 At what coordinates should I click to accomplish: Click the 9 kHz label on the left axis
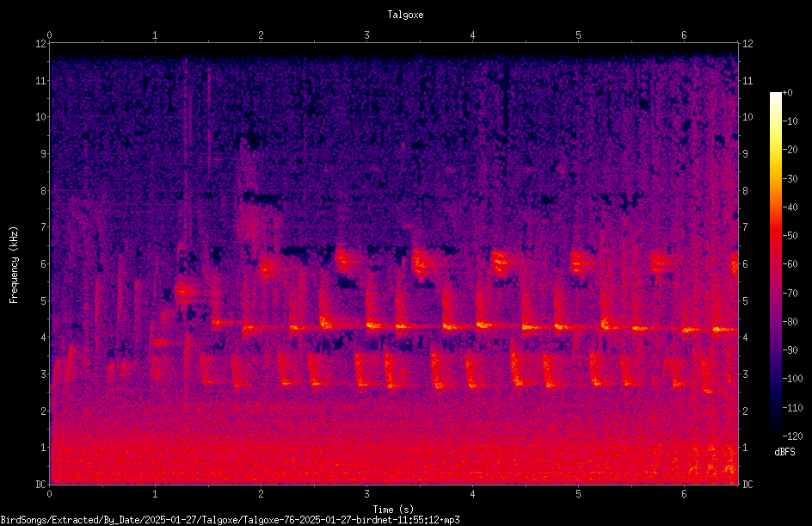[x=43, y=153]
